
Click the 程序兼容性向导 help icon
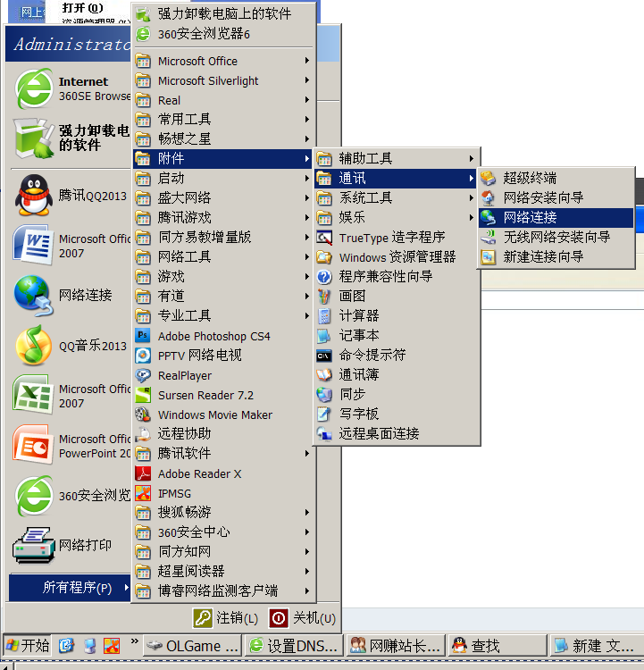pyautogui.click(x=324, y=276)
